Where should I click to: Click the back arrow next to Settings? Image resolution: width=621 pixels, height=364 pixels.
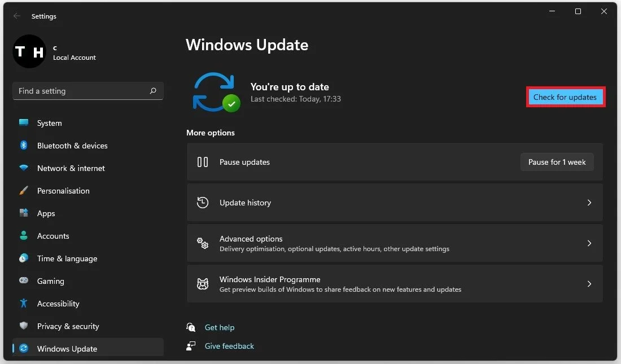(x=16, y=16)
